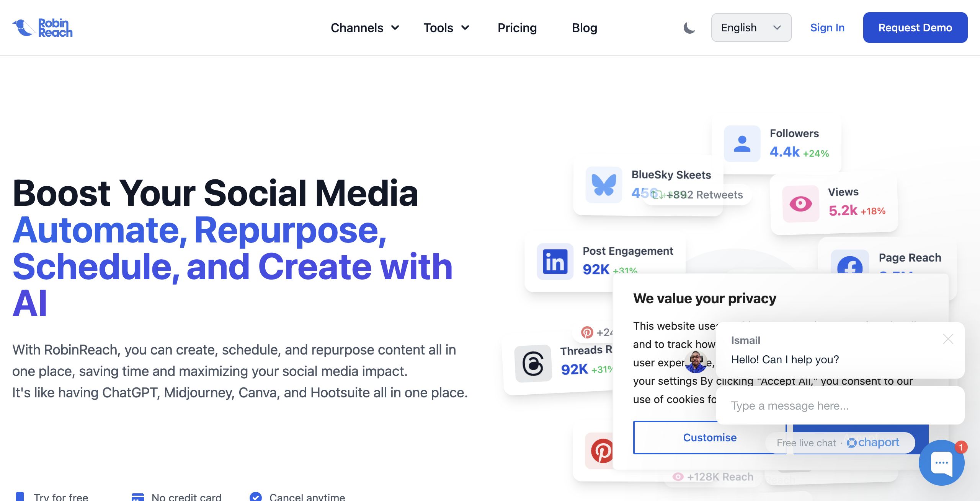Viewport: 980px width, 501px height.
Task: Click the Followers person icon
Action: (x=742, y=144)
